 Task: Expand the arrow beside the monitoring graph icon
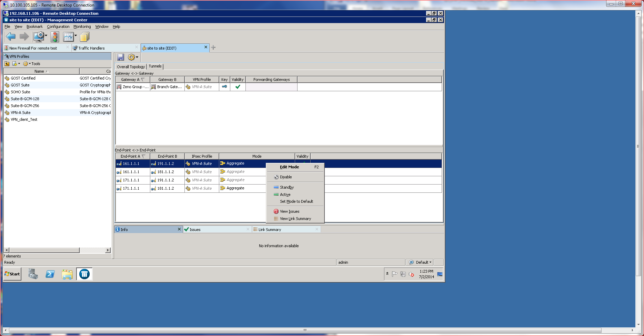76,35
